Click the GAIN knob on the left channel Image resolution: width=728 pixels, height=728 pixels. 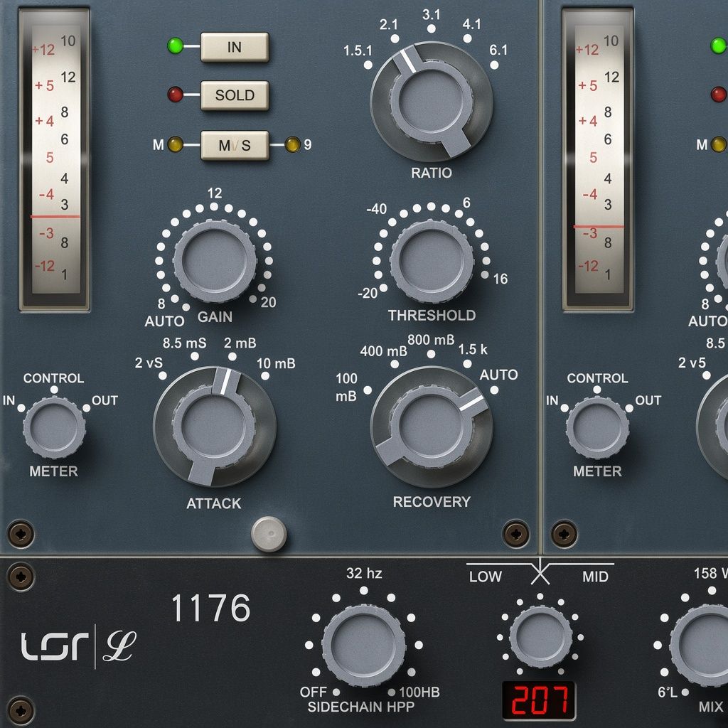(x=215, y=262)
